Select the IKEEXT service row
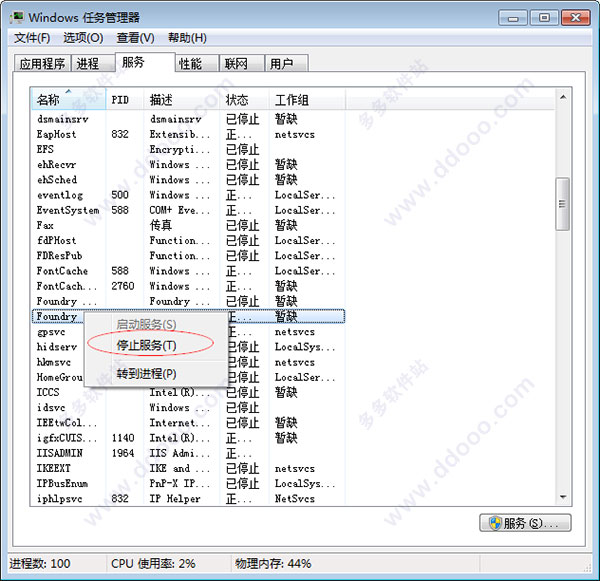Image resolution: width=600 pixels, height=581 pixels. [188, 468]
